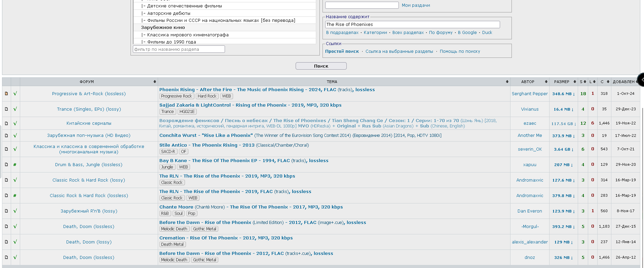644x268 pixels.
Task: Click the page icon in Sajjad Zakaria row
Action: coord(6,109)
